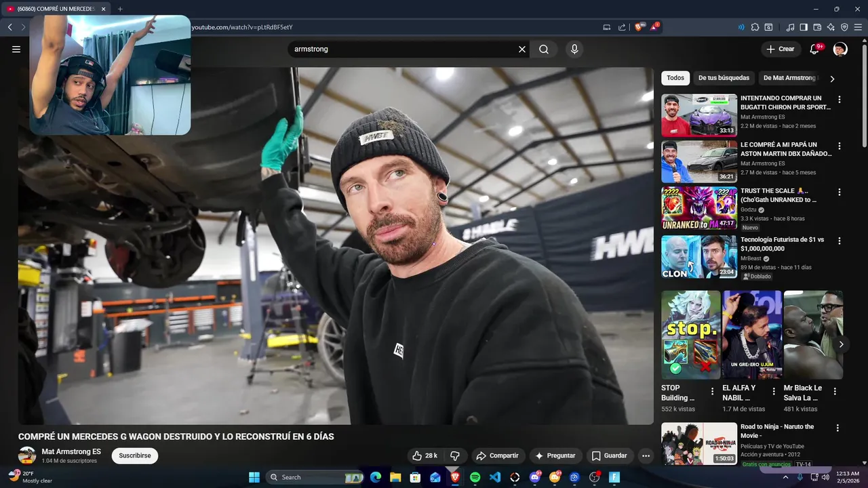Open Brave Shields lion icon
The width and height of the screenshot is (868, 488).
pyautogui.click(x=638, y=27)
